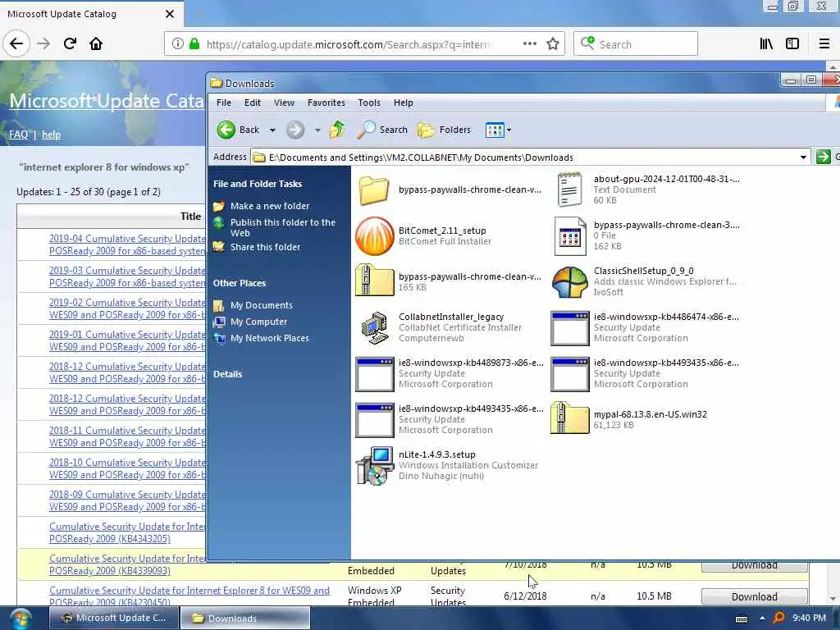Expand the Forward history dropdown arrow
840x630 pixels.
[x=317, y=130]
